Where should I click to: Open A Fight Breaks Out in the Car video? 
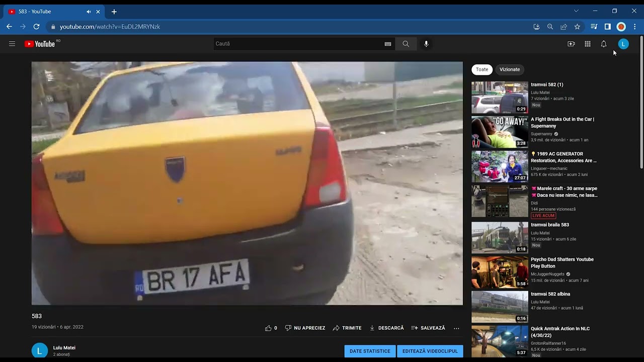(x=562, y=123)
